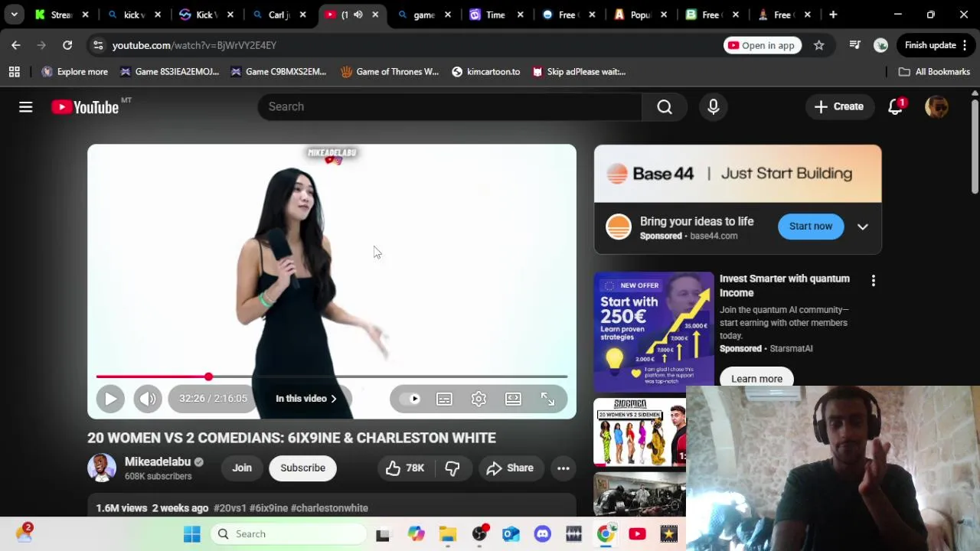Image resolution: width=980 pixels, height=551 pixels.
Task: Open Game of Thrones W... bookmark
Action: click(x=390, y=72)
